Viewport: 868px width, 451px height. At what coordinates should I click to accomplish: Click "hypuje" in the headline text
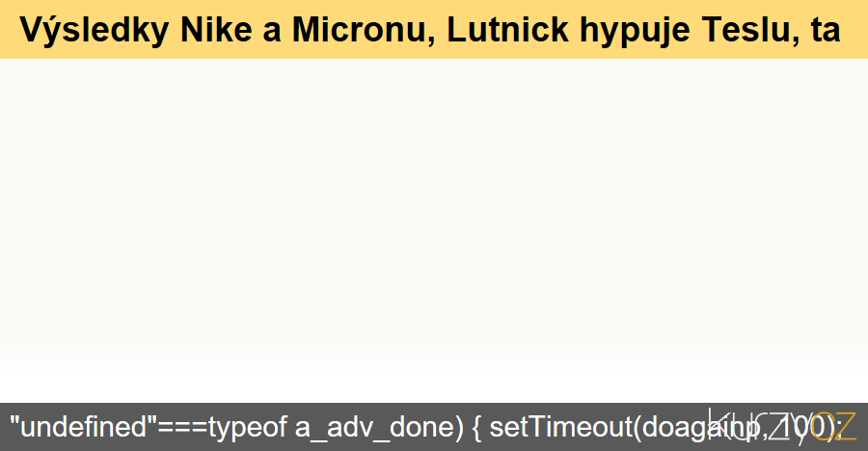[x=635, y=31]
